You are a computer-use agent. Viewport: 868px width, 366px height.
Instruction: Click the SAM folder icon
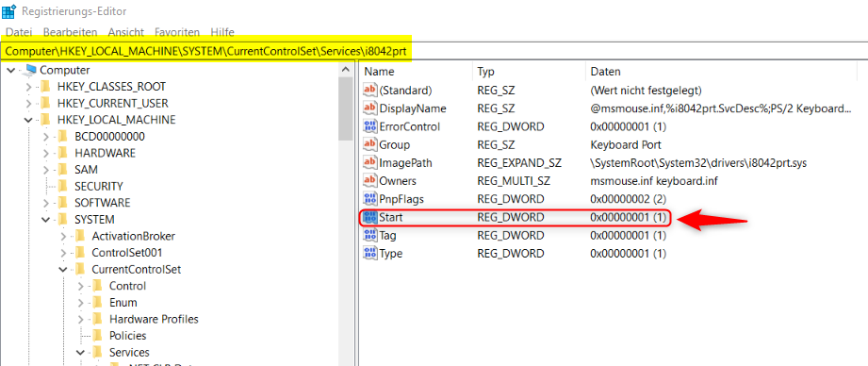(x=64, y=170)
